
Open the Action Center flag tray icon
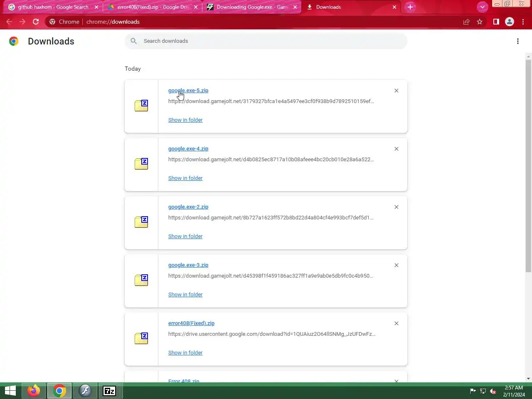tap(473, 391)
